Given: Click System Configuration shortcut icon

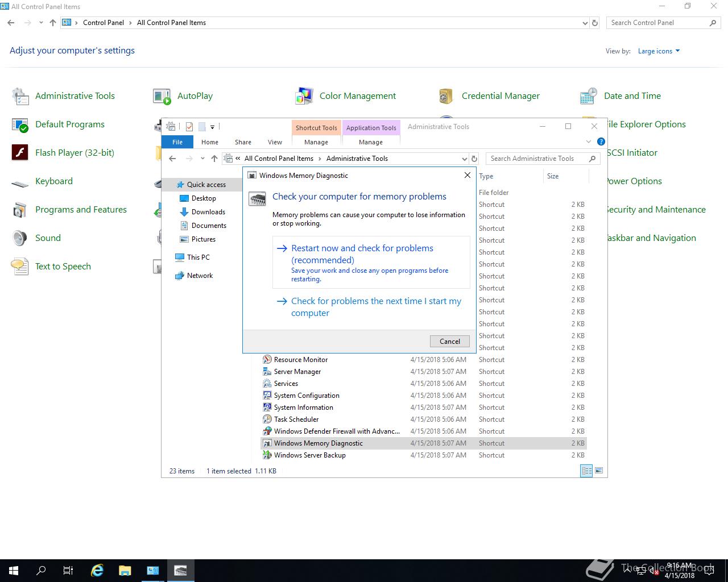Looking at the screenshot, I should point(267,396).
